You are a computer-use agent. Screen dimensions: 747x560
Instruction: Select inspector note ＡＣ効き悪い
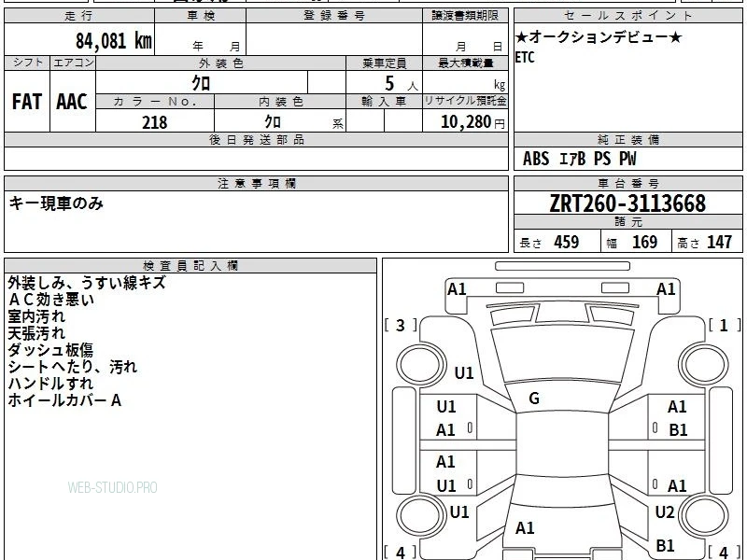[51, 299]
